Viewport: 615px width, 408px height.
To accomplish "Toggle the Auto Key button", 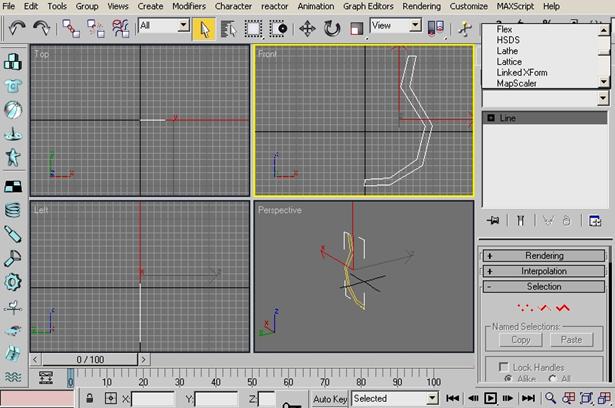I will click(330, 398).
